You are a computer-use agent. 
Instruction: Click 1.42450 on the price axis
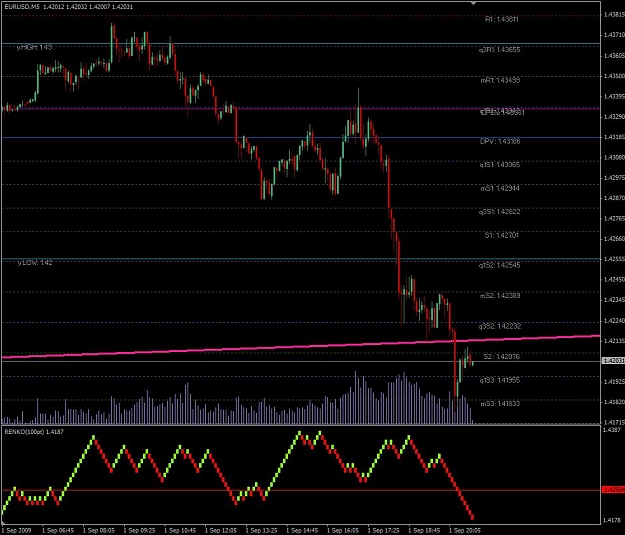(614, 279)
